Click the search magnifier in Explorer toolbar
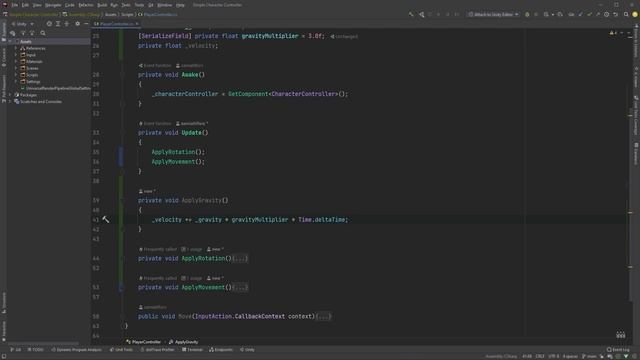Screen dimensions: 640x360 43,33
